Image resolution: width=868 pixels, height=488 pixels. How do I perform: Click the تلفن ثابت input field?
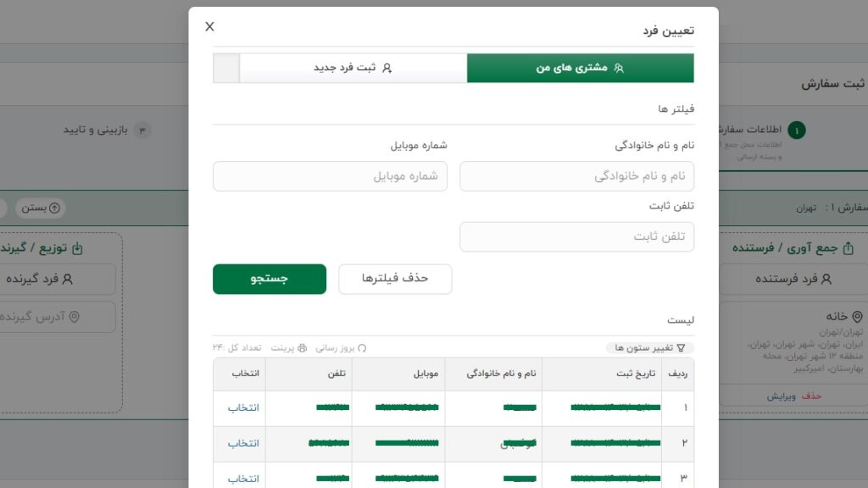point(576,237)
